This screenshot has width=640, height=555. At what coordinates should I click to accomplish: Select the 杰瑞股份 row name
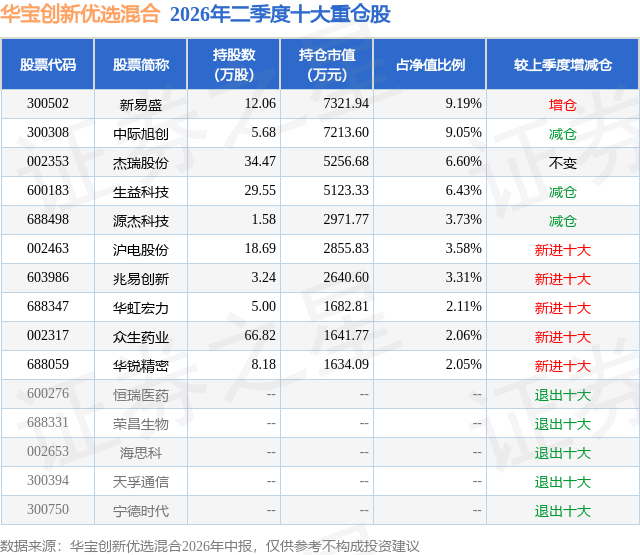pos(141,162)
